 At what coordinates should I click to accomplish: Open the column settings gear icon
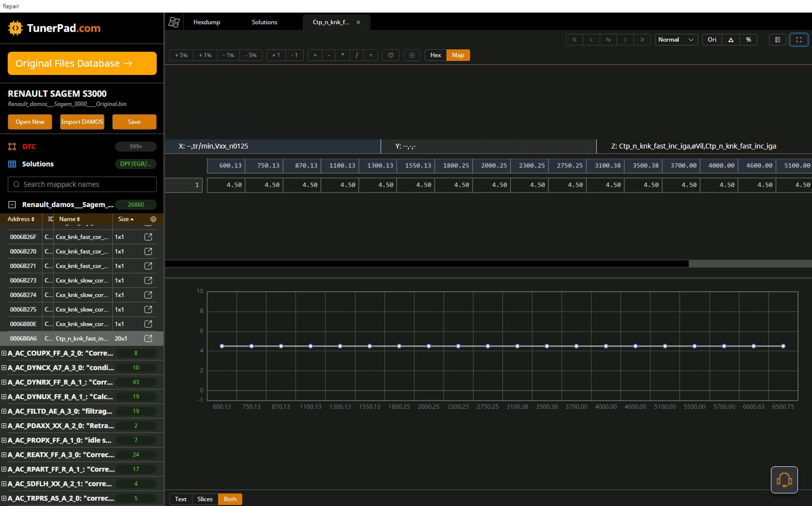153,219
